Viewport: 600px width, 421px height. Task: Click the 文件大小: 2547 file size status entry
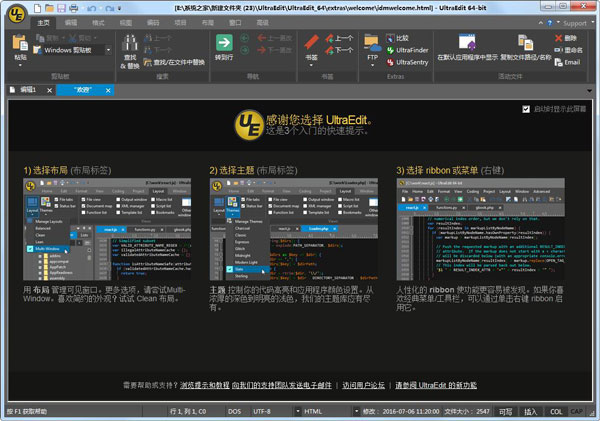tap(467, 412)
